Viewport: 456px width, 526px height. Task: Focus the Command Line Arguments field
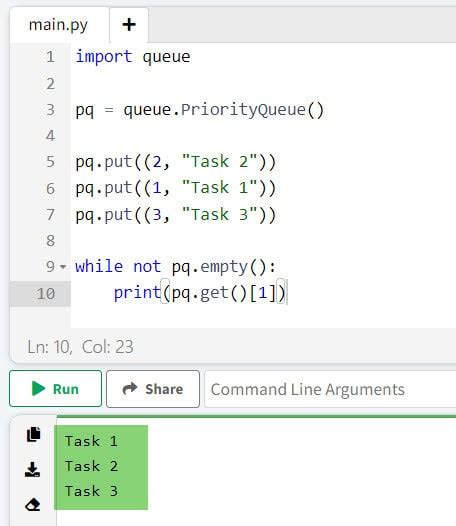[330, 389]
